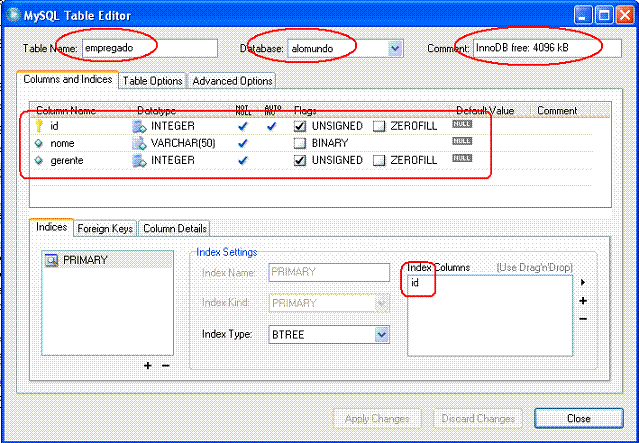Switch to the Table Options tab
The width and height of the screenshot is (639, 443).
tap(152, 81)
